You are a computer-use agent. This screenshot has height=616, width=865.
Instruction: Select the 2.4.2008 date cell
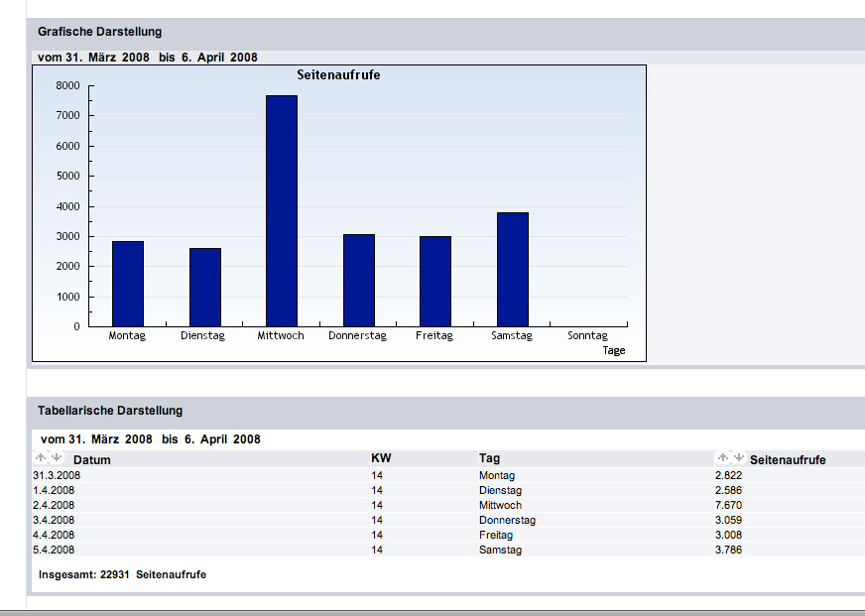pos(54,505)
